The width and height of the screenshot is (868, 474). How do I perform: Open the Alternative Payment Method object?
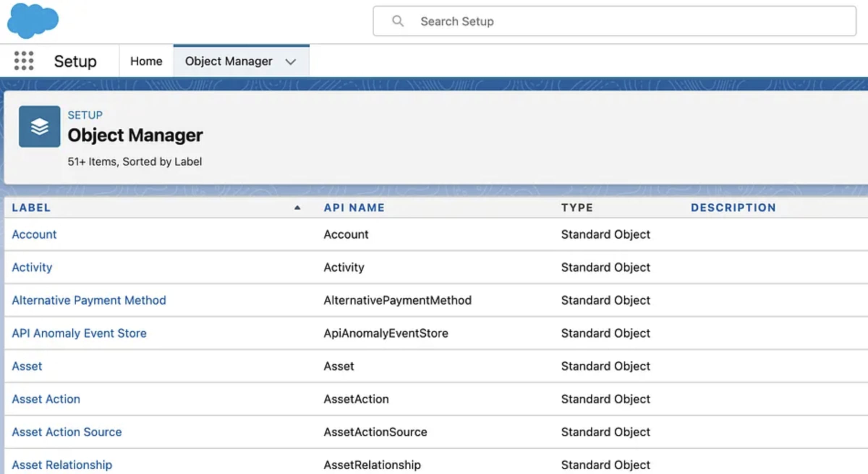tap(89, 300)
